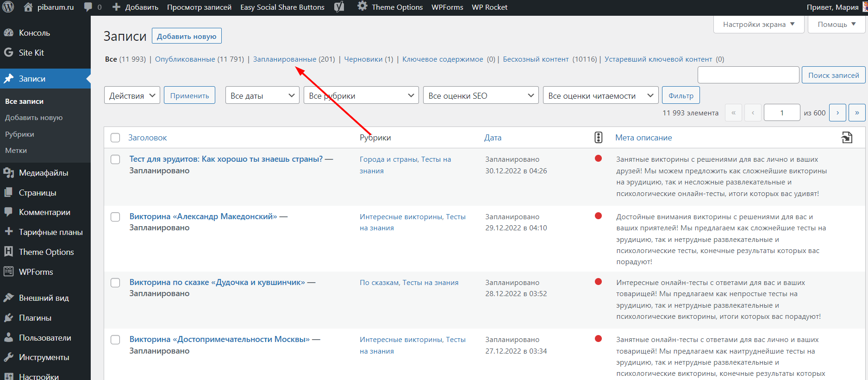
Task: Toggle the select-all checkbox beside Заголовок
Action: (x=115, y=138)
